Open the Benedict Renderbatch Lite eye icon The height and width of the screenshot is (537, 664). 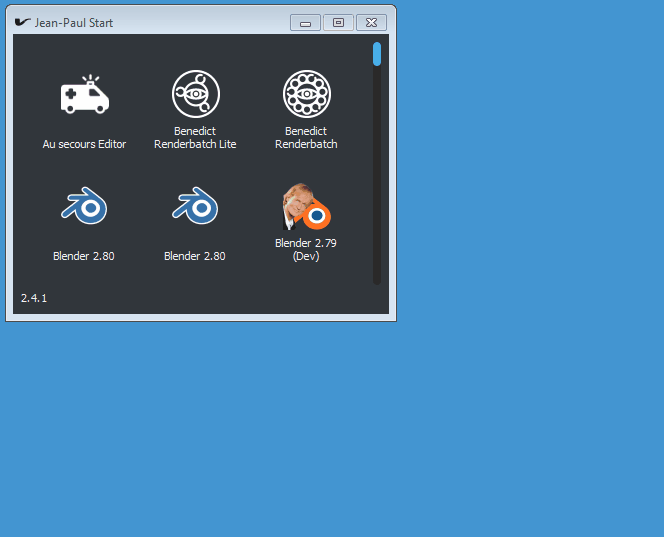[x=196, y=94]
